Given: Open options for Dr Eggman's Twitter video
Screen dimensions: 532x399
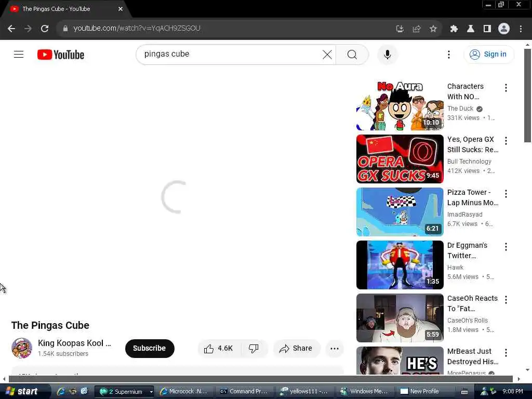Looking at the screenshot, I should click(506, 247).
